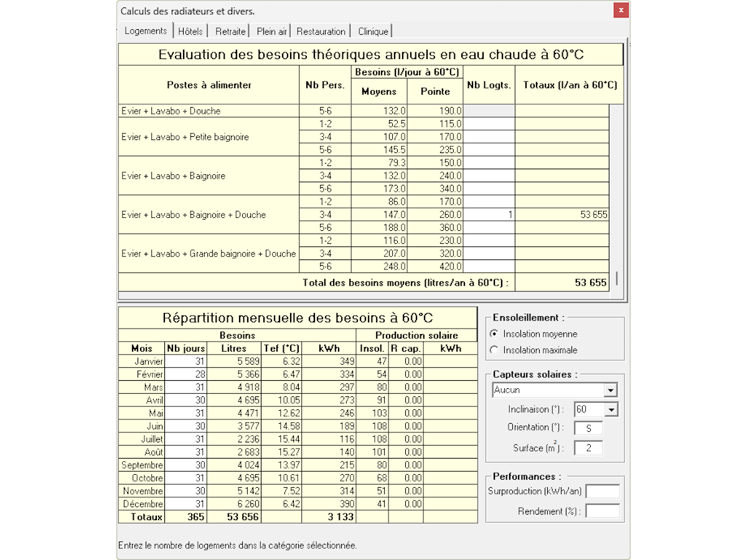Click Nb Logts cell for Evier + Lavabo + Douche 5-6
The height and width of the screenshot is (560, 747).
tap(489, 111)
